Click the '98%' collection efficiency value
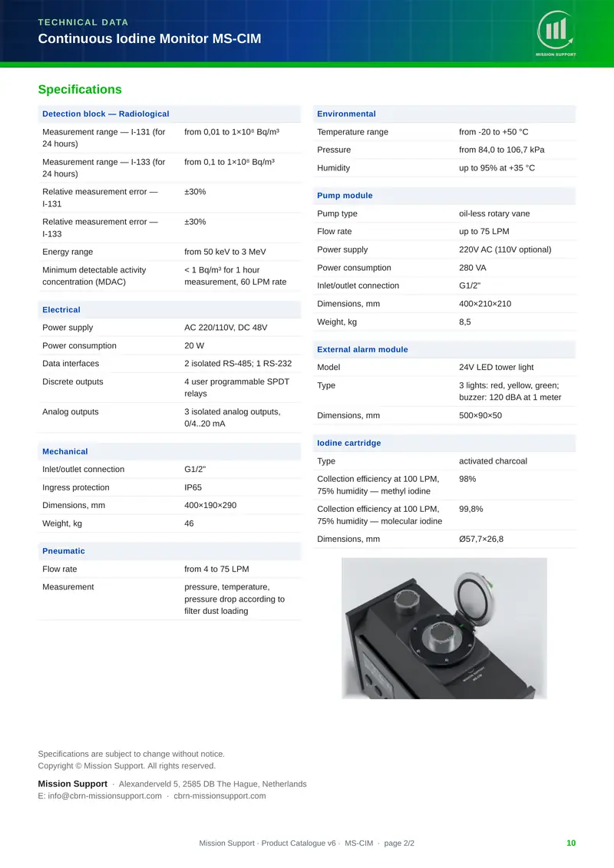Viewport: 614px width, 868px height. (x=467, y=479)
